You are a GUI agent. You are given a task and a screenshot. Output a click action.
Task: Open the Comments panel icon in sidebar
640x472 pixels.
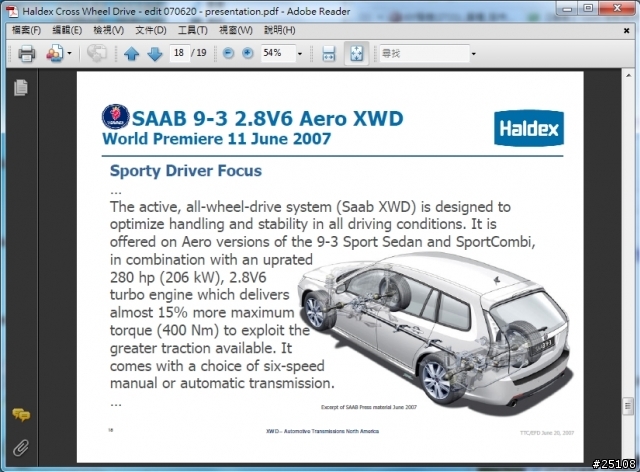coord(21,415)
